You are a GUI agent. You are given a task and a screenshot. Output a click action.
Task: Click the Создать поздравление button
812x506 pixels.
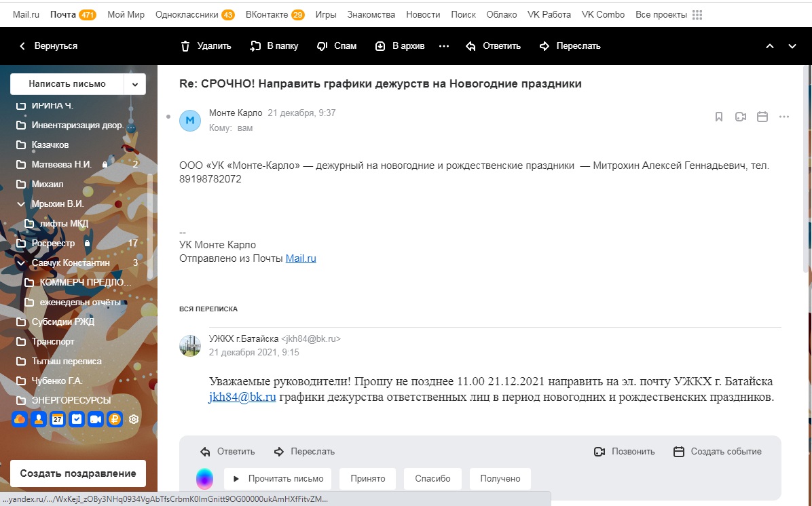(x=78, y=473)
